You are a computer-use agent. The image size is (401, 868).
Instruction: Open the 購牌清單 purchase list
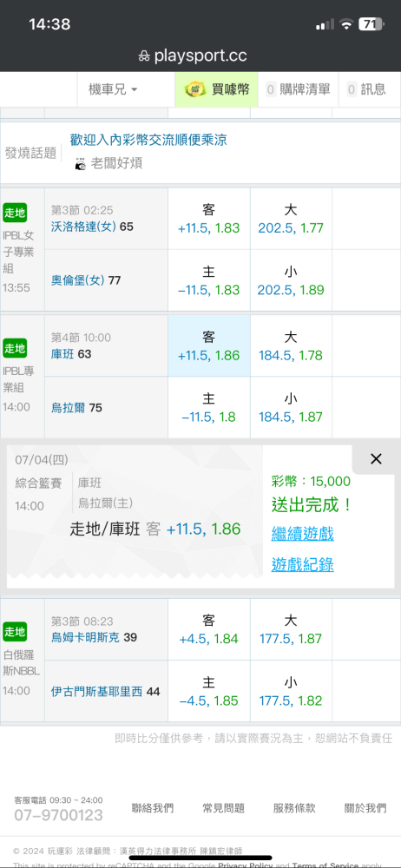[x=298, y=89]
